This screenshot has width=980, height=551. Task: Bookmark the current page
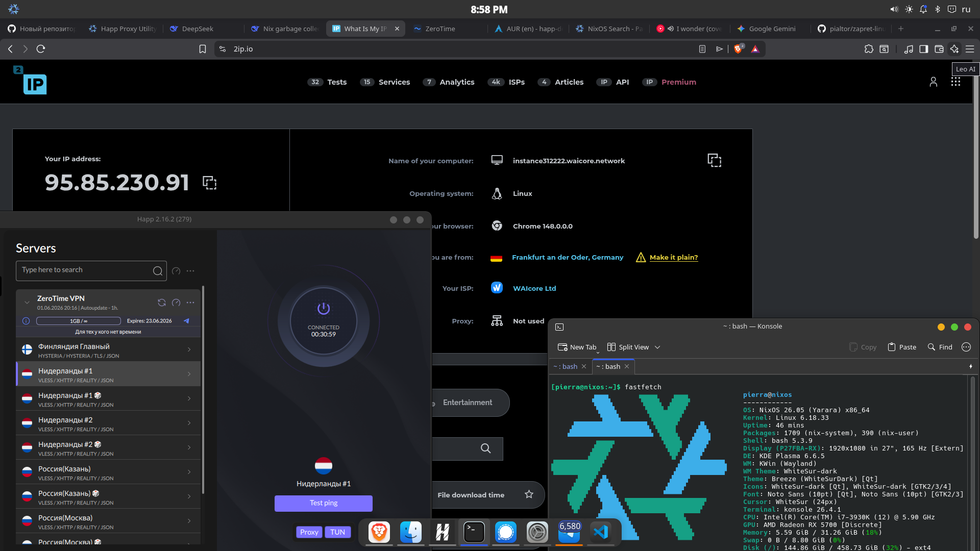(x=203, y=49)
